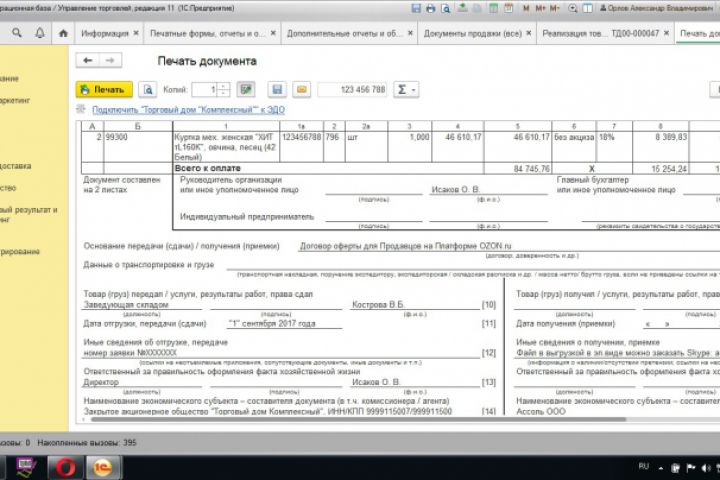720x480 pixels.
Task: Go forward with right arrow button
Action: pos(110,60)
